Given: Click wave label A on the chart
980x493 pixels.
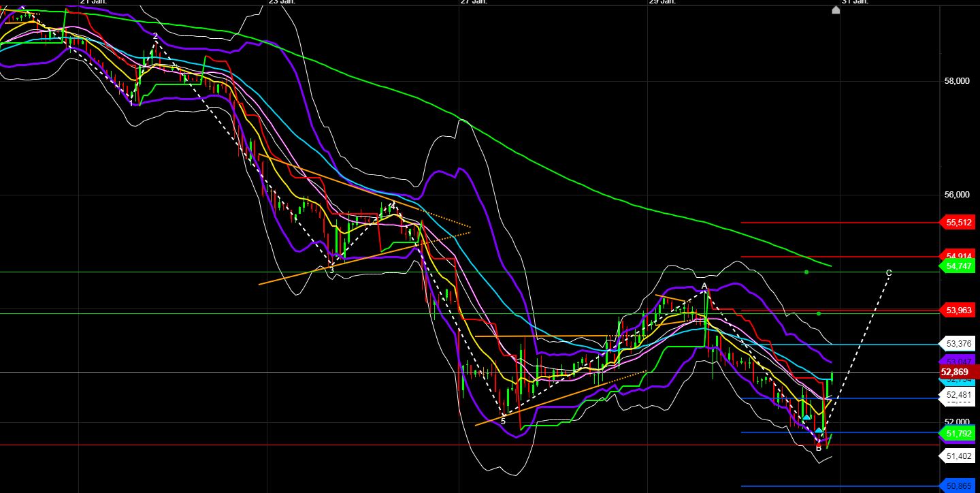Looking at the screenshot, I should (704, 285).
